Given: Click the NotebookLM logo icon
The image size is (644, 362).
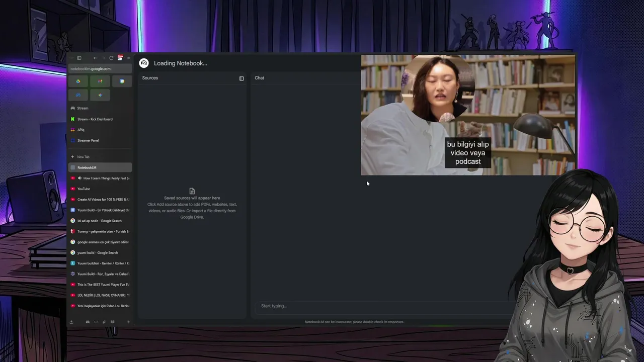Looking at the screenshot, I should [144, 63].
